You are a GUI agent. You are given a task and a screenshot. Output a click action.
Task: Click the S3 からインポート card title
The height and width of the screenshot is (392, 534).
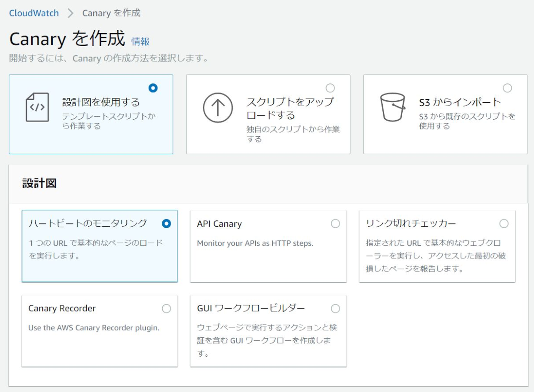[x=460, y=102]
